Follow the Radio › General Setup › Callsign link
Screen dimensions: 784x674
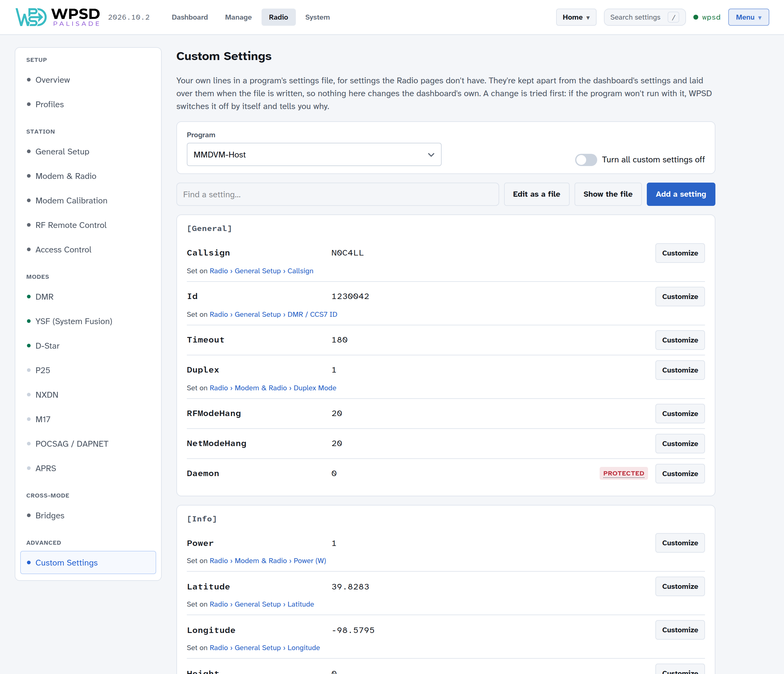pyautogui.click(x=262, y=271)
